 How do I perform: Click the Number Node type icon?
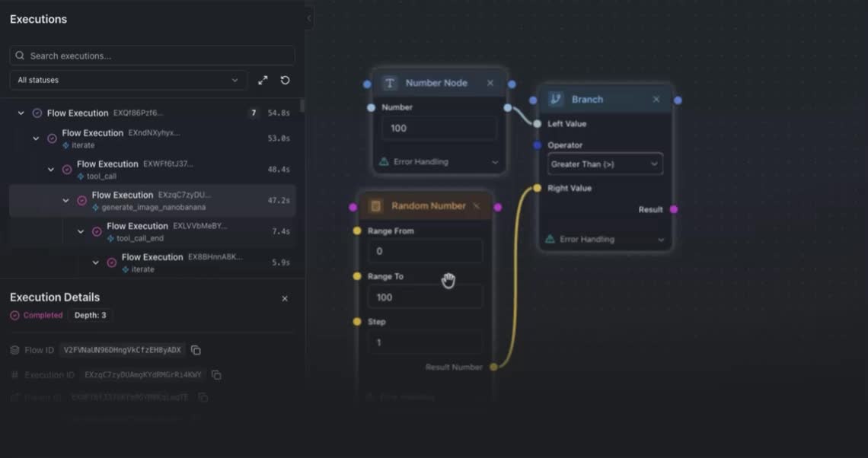point(390,83)
